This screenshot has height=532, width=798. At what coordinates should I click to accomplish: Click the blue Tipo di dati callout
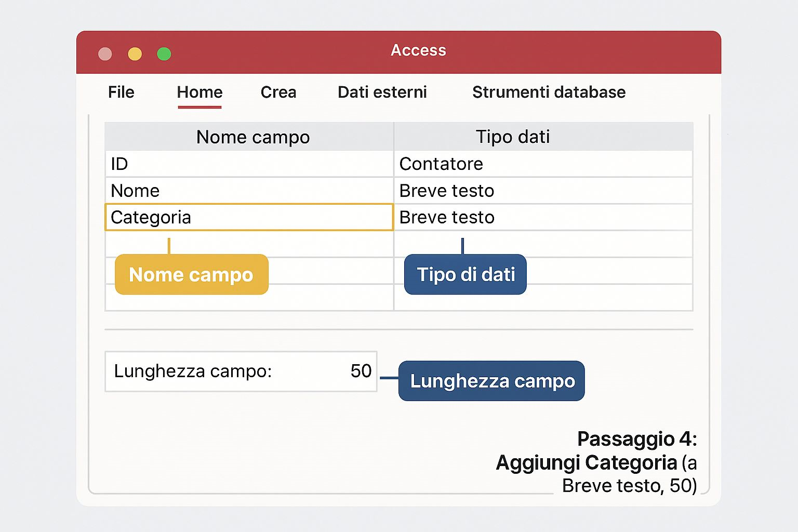(465, 274)
